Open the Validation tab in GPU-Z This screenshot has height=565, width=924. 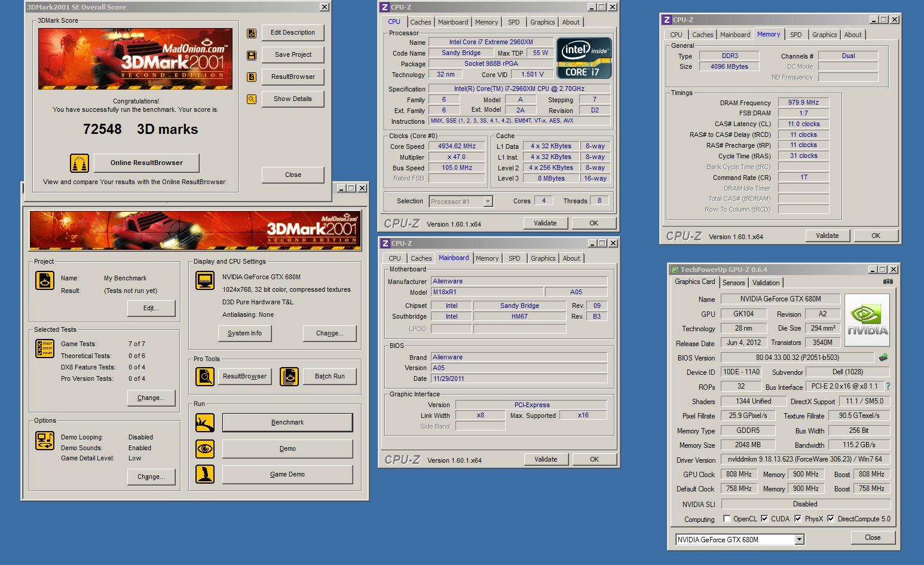[x=766, y=283]
